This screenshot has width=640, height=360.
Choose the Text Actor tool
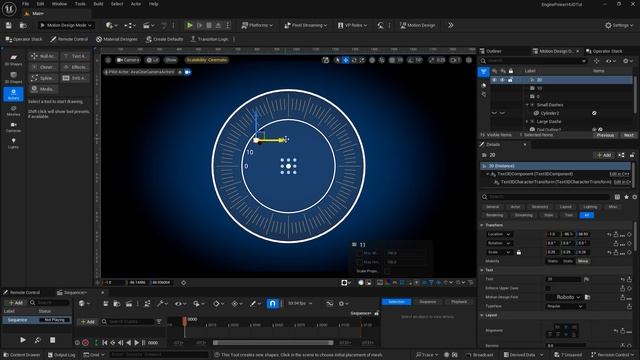coord(75,56)
